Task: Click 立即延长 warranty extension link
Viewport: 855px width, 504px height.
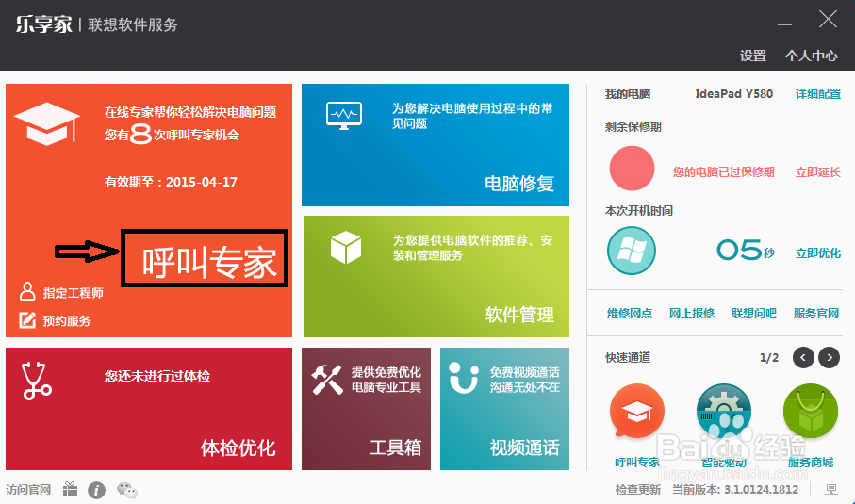Action: pos(818,172)
